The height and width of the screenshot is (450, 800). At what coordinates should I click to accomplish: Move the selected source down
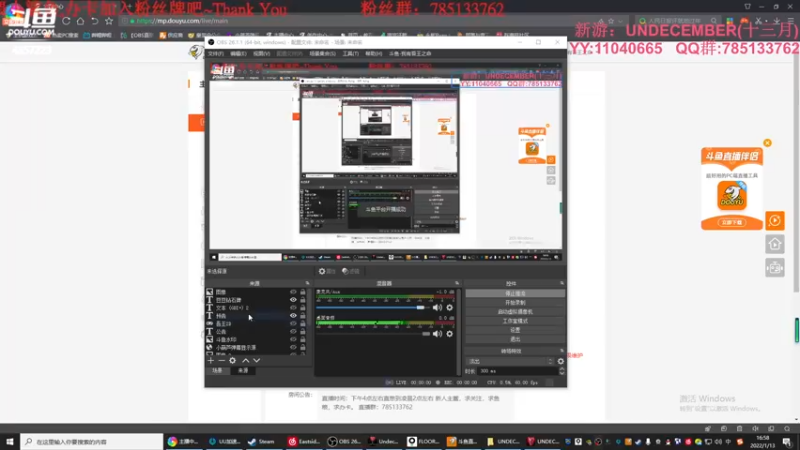pos(257,361)
